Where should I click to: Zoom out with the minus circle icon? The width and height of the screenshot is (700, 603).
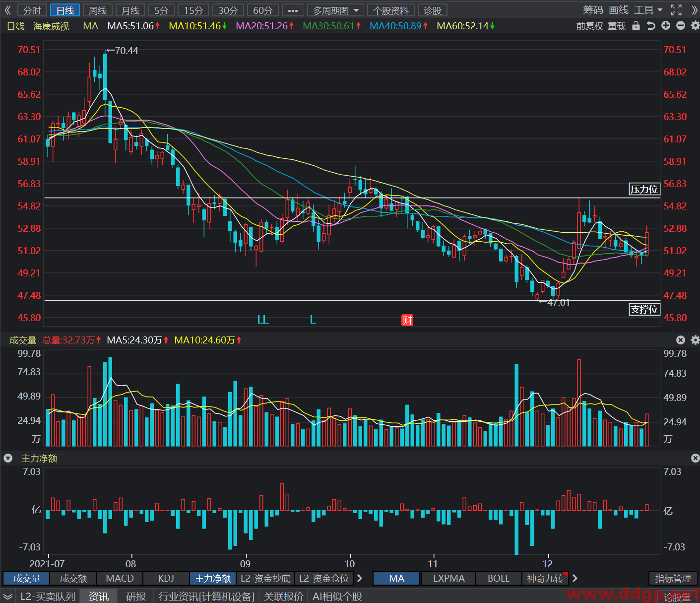[681, 26]
